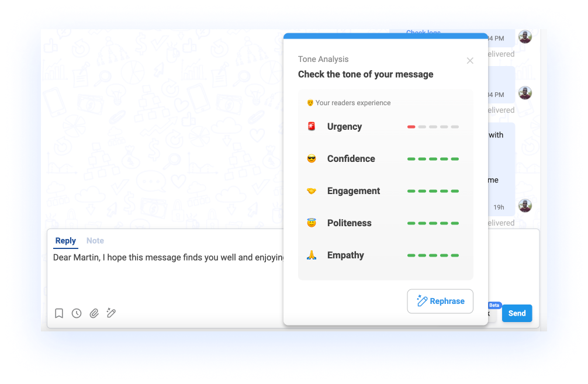
Task: Send the reply message
Action: point(517,313)
